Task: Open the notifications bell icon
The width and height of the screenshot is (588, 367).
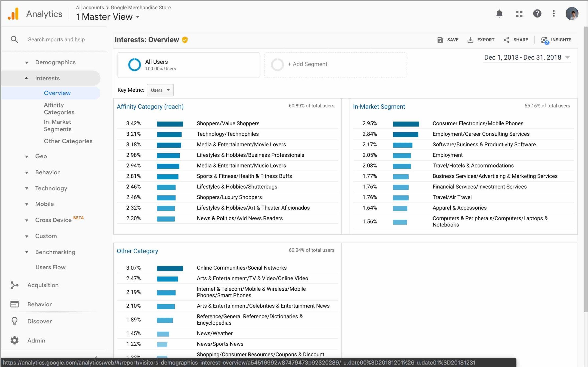Action: (x=499, y=14)
